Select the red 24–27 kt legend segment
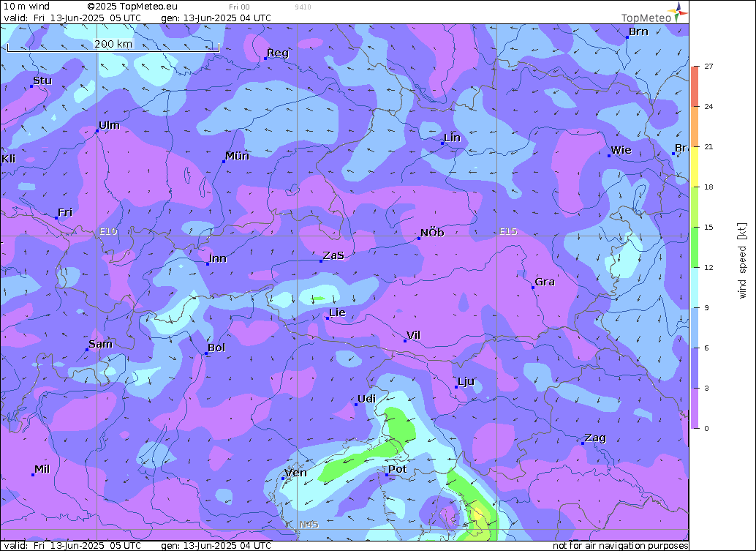Screen dimensions: 756x551 (695, 86)
